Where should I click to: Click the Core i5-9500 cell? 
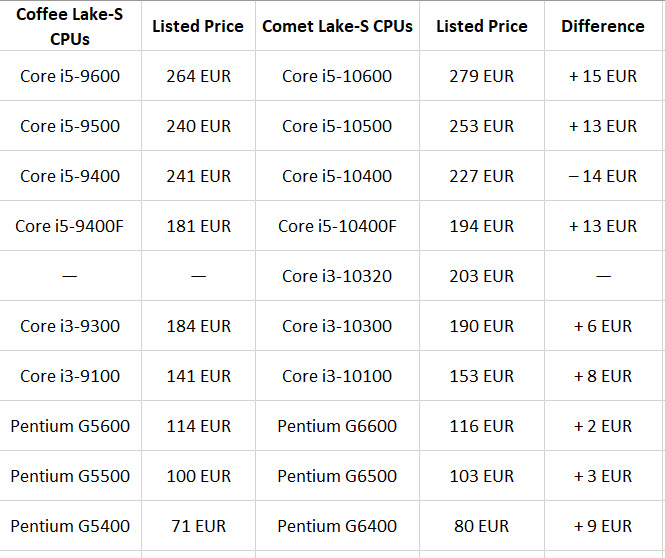click(x=70, y=126)
